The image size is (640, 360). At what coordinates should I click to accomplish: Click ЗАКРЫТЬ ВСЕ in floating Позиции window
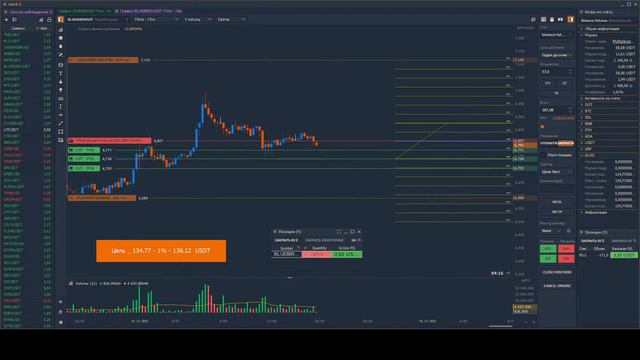pyautogui.click(x=286, y=240)
